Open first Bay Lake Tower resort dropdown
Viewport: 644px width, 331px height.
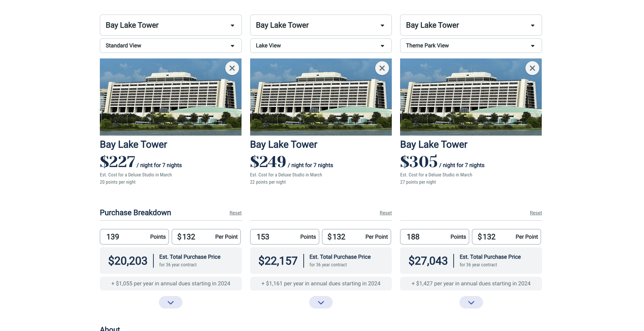pyautogui.click(x=171, y=25)
